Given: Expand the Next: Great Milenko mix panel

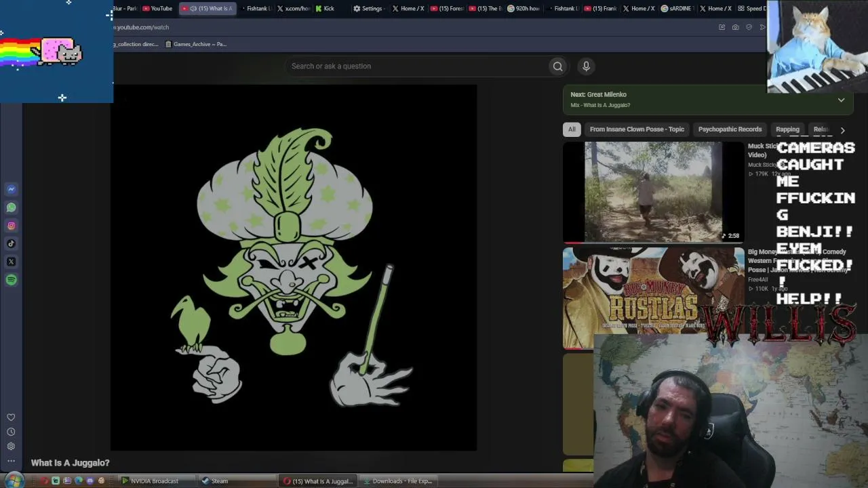Looking at the screenshot, I should pos(841,100).
